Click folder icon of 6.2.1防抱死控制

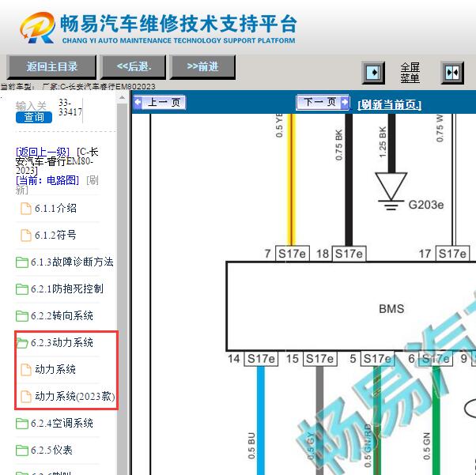[x=22, y=289]
